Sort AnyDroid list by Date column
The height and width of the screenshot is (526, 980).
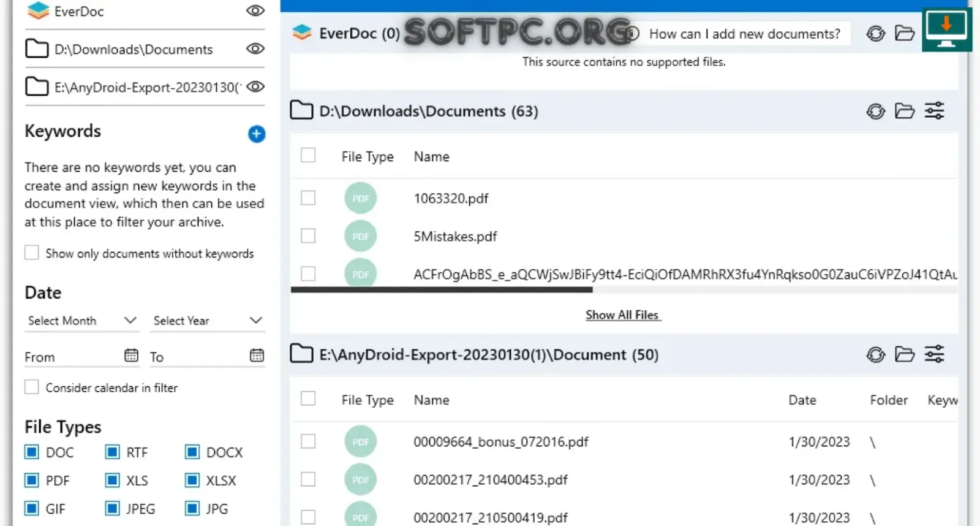802,400
